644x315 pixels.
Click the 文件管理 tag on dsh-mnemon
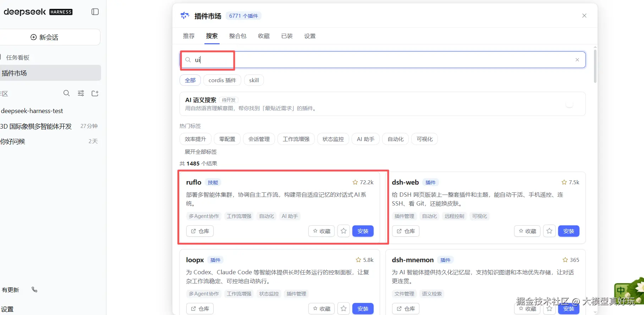(404, 294)
